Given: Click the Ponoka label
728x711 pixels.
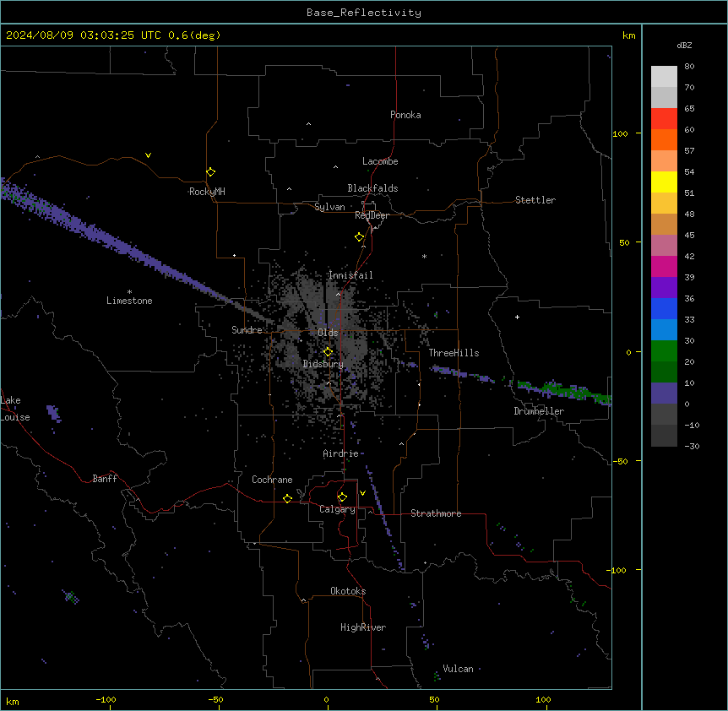Looking at the screenshot, I should click(405, 115).
